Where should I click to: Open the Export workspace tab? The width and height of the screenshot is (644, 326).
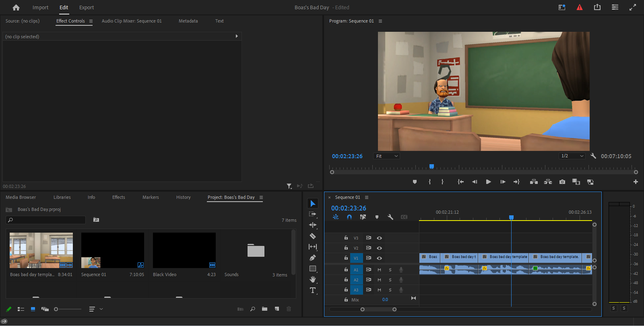pos(86,7)
